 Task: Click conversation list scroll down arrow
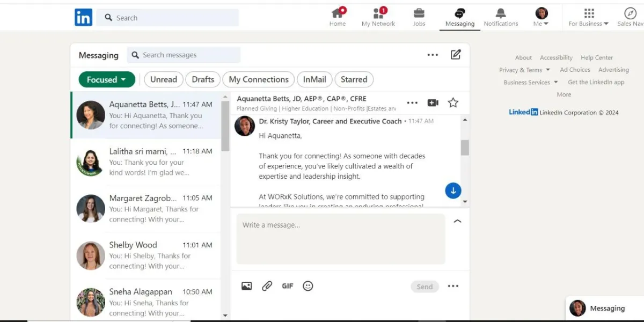click(x=225, y=316)
